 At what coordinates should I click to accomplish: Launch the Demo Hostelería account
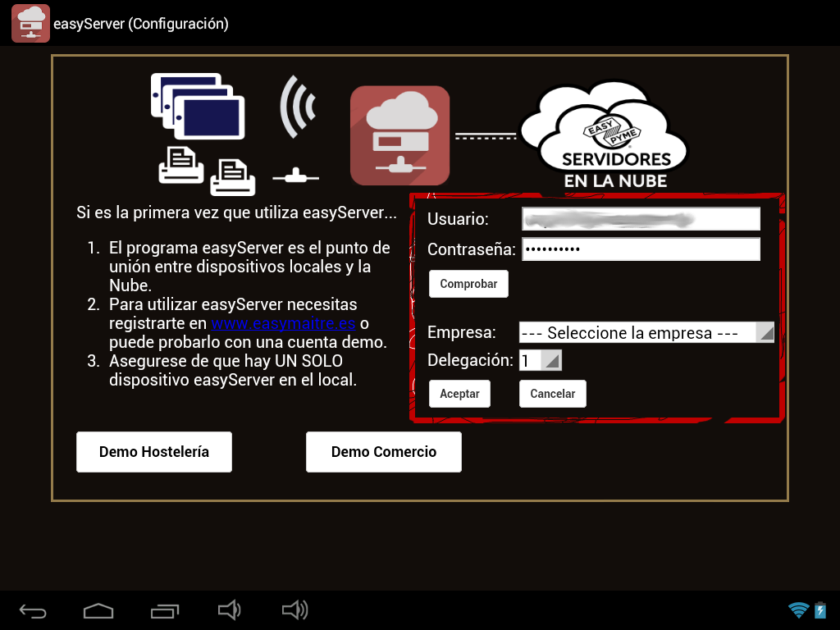(x=154, y=452)
